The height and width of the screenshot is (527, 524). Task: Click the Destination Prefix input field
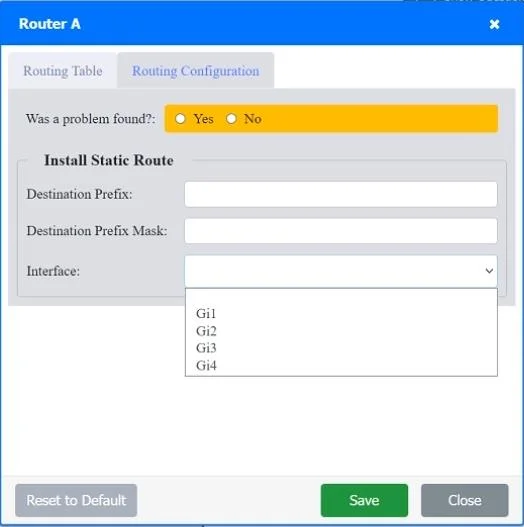pos(341,194)
